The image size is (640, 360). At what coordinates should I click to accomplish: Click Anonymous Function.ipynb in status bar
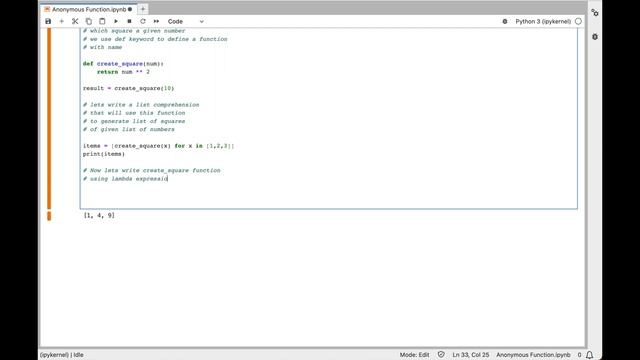pyautogui.click(x=533, y=355)
